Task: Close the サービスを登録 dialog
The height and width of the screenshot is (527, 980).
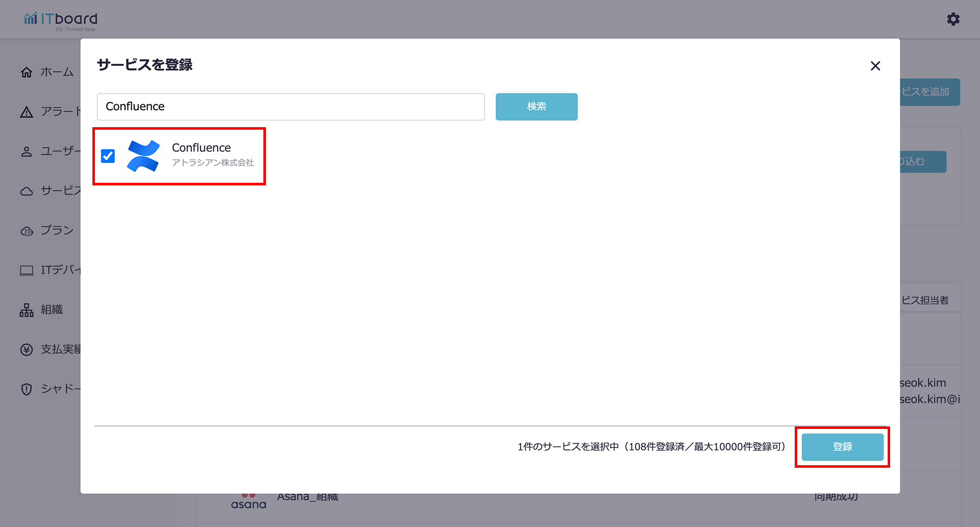Action: pos(875,66)
